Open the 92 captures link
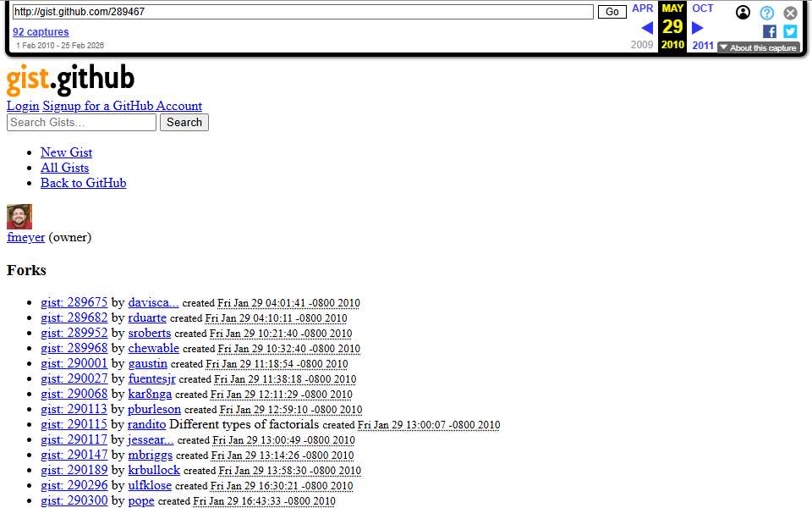This screenshot has height=508, width=812. (x=41, y=32)
